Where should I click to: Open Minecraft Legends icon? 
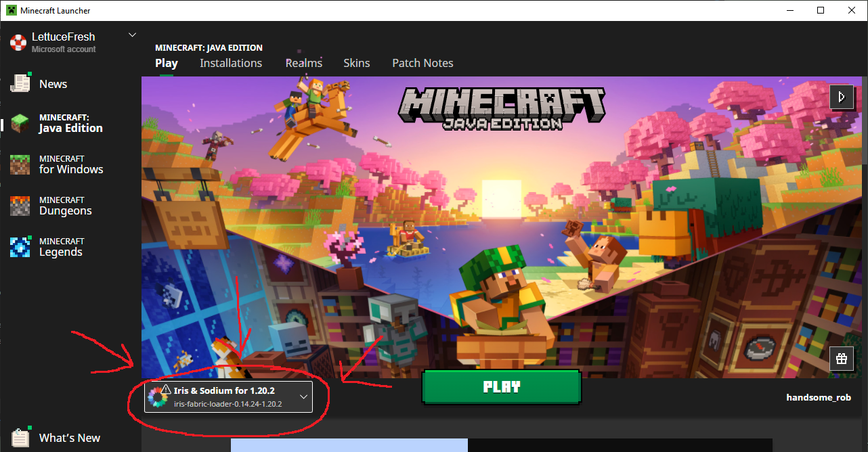[x=20, y=247]
